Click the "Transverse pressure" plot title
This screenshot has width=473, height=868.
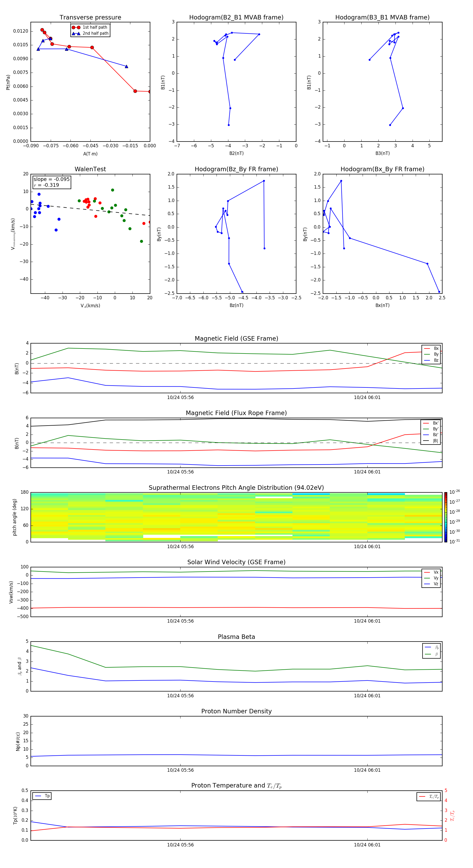pyautogui.click(x=90, y=17)
